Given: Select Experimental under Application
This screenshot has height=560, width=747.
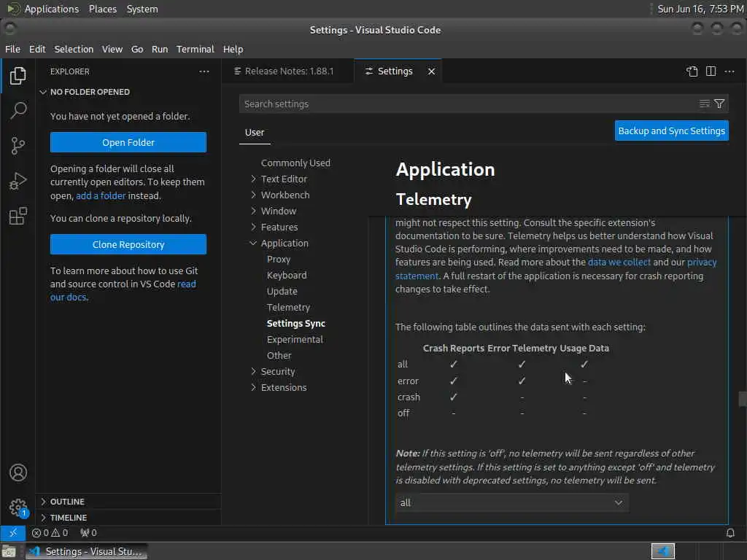Looking at the screenshot, I should coord(295,340).
